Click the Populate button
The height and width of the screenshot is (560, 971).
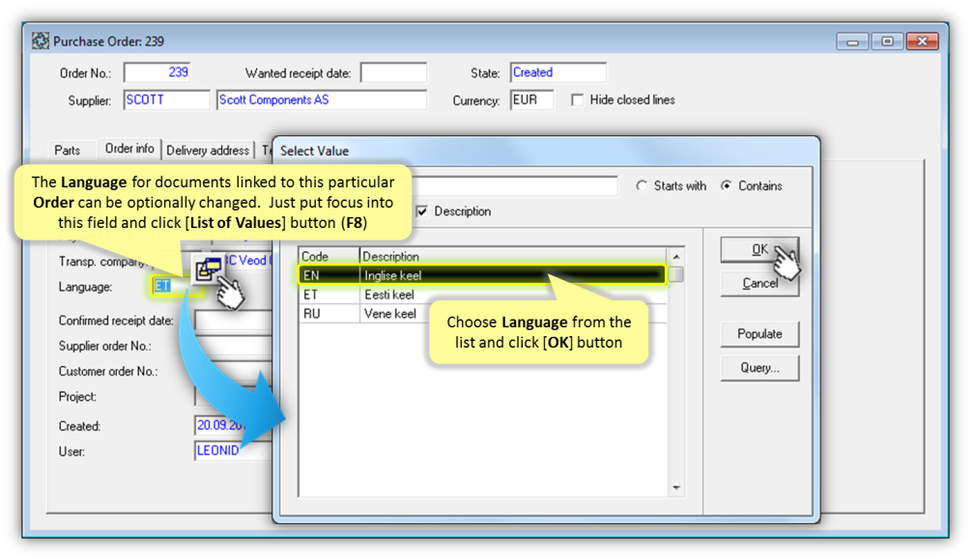[759, 334]
